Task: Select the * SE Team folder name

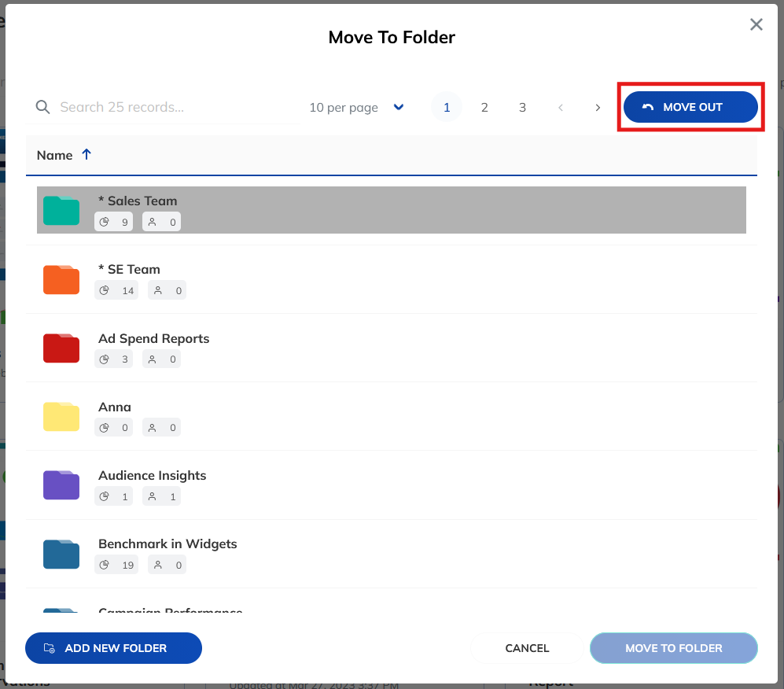Action: click(x=129, y=269)
